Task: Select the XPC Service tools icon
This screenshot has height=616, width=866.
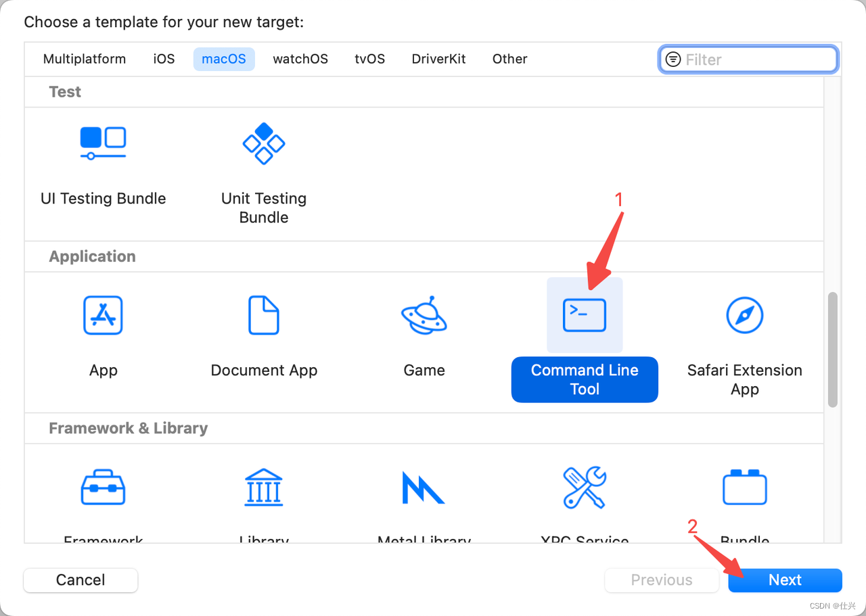Action: (585, 487)
